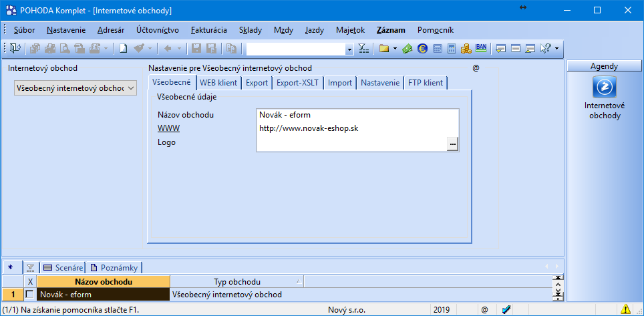Open the Záznam menu

coord(391,30)
